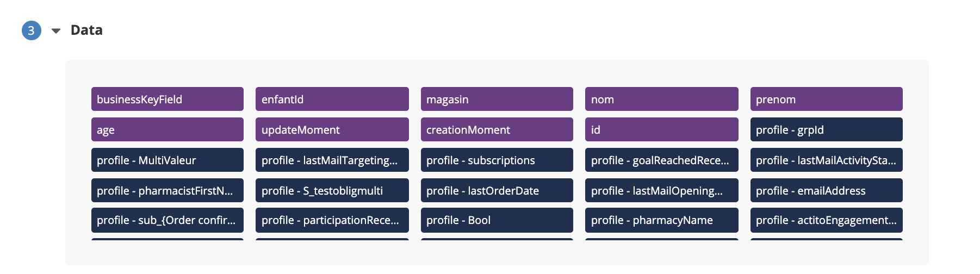Pick the profile - emailAddress tag
The height and width of the screenshot is (274, 980).
coord(826,191)
